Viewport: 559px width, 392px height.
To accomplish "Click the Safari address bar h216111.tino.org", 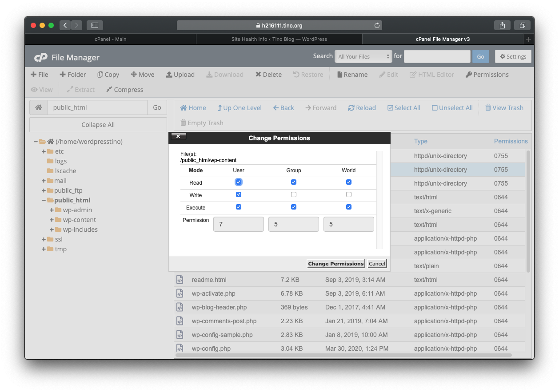I will (x=279, y=25).
